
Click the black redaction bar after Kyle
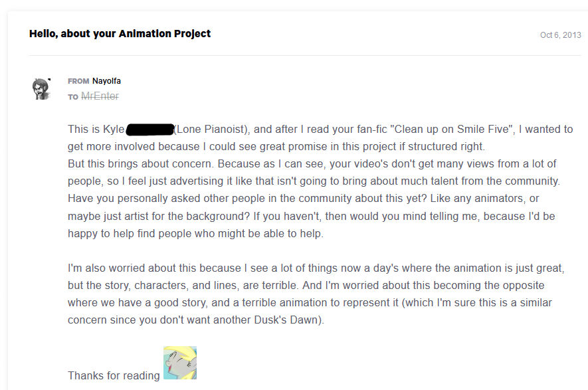click(150, 130)
